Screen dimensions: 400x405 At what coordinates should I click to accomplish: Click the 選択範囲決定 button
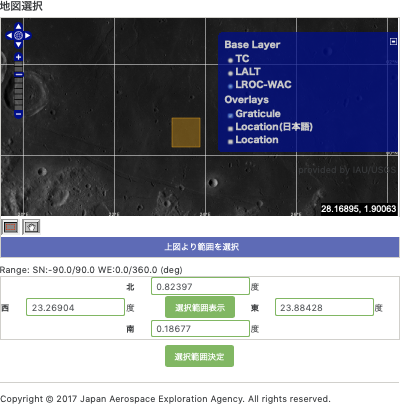pyautogui.click(x=199, y=356)
